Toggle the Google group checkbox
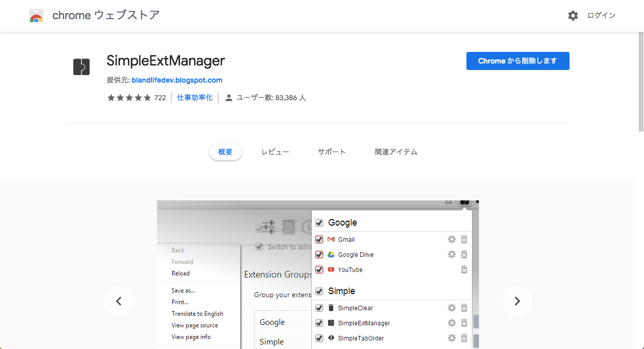Image resolution: width=644 pixels, height=349 pixels. tap(319, 223)
